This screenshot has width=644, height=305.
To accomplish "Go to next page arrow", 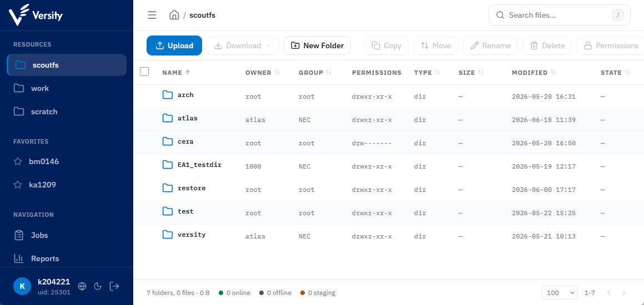I will [x=624, y=293].
